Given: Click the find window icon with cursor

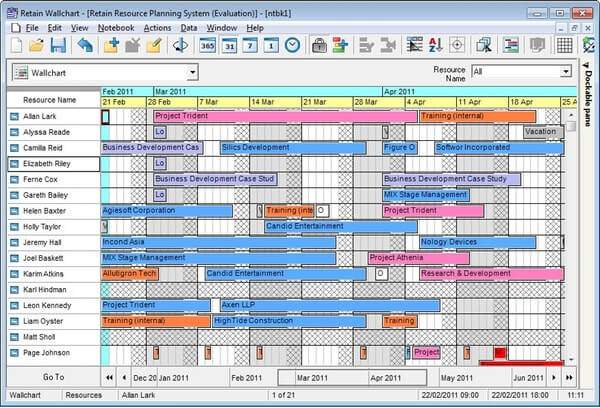Looking at the screenshot, I should (x=484, y=45).
